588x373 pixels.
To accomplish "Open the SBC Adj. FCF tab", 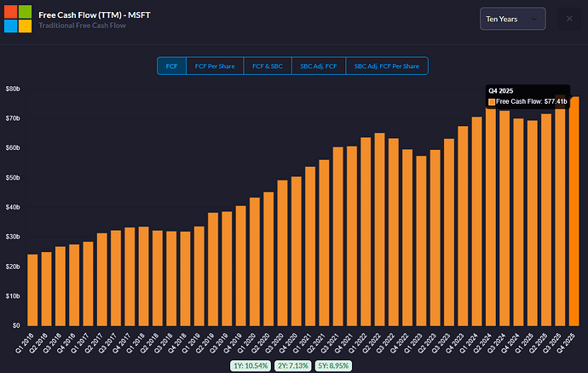I will click(x=319, y=66).
